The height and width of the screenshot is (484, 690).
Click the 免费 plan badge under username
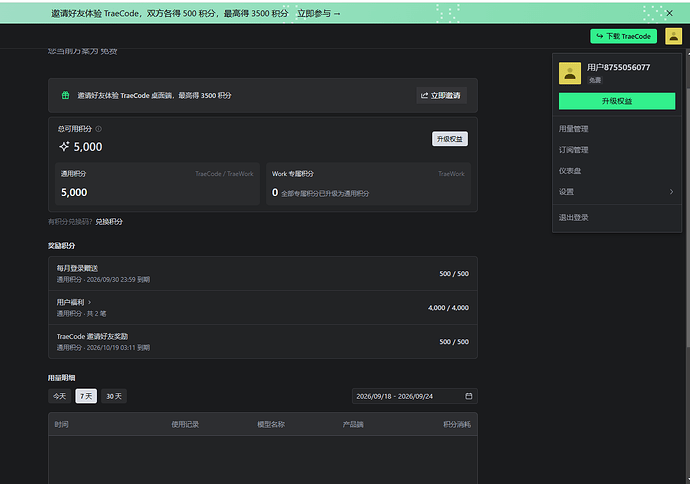(x=595, y=80)
